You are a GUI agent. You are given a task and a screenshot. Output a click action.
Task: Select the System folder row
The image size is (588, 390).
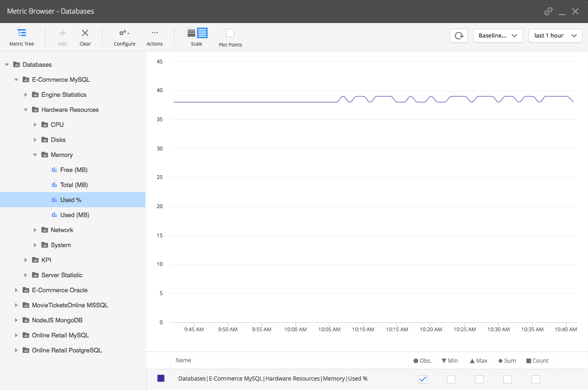73,245
